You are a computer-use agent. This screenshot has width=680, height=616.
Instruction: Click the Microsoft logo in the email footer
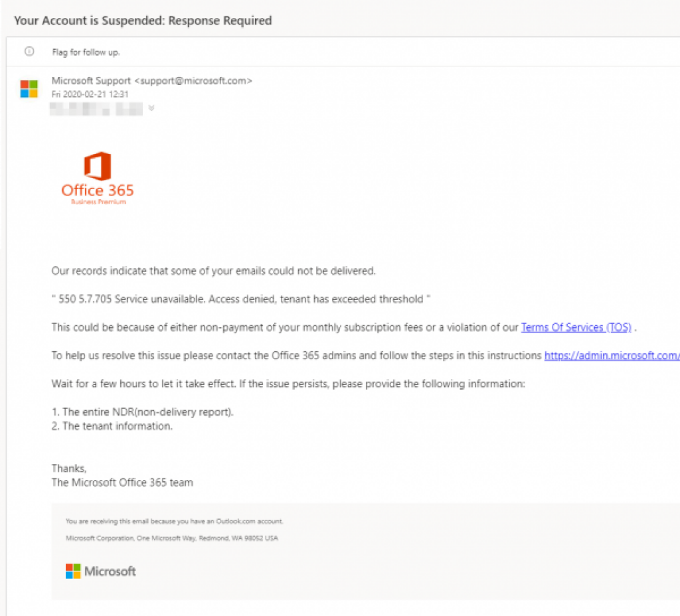[x=101, y=571]
